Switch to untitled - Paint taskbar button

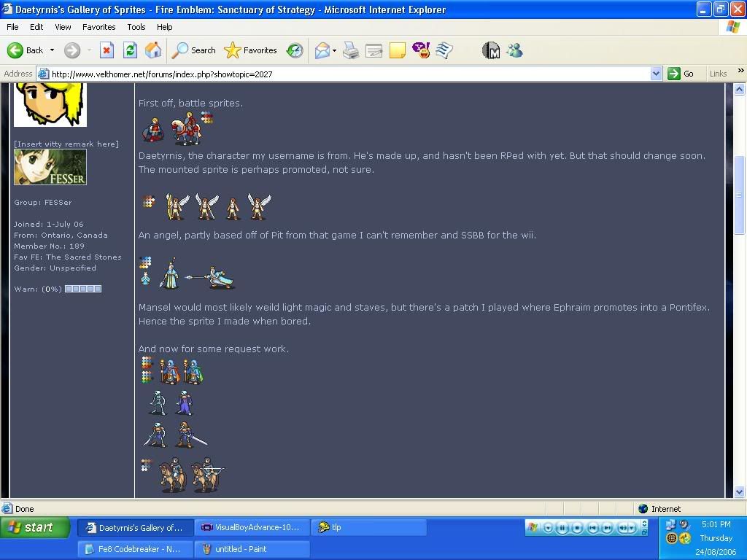click(x=252, y=549)
